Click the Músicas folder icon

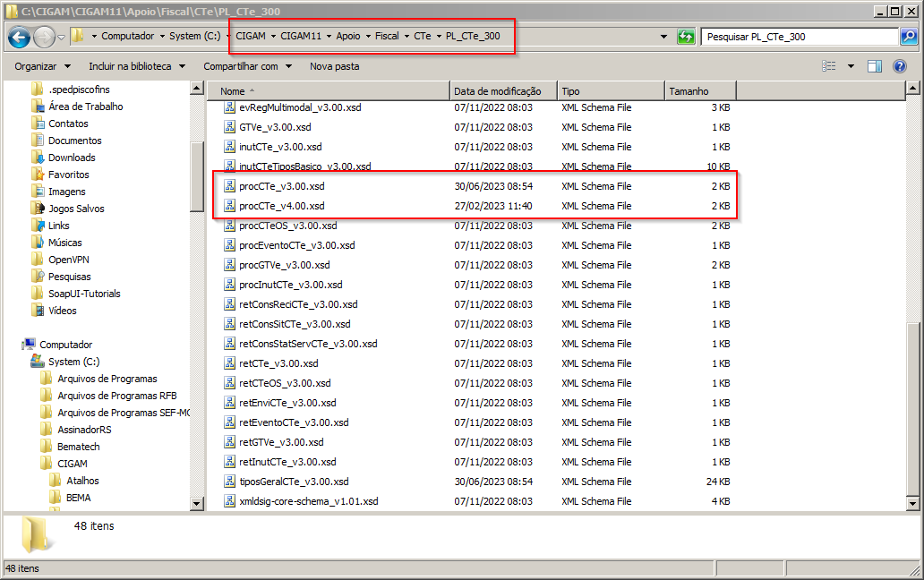click(38, 243)
